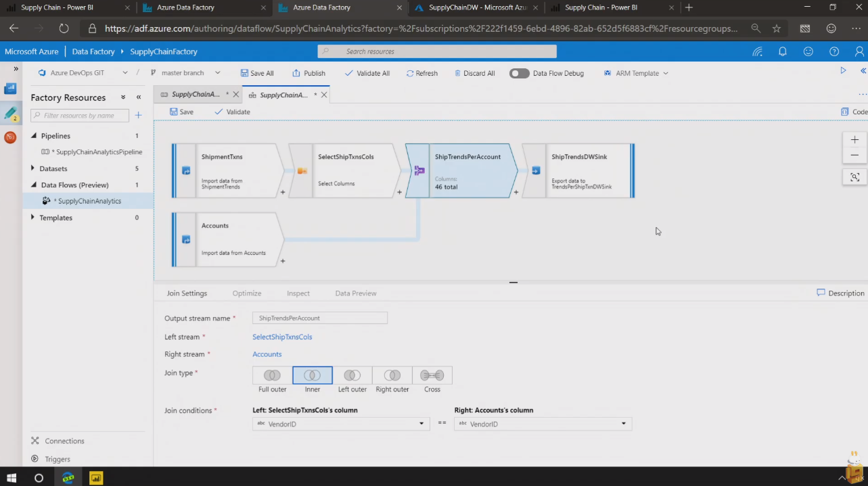This screenshot has height=486, width=868.
Task: Switch to the Data Preview tab
Action: 356,293
